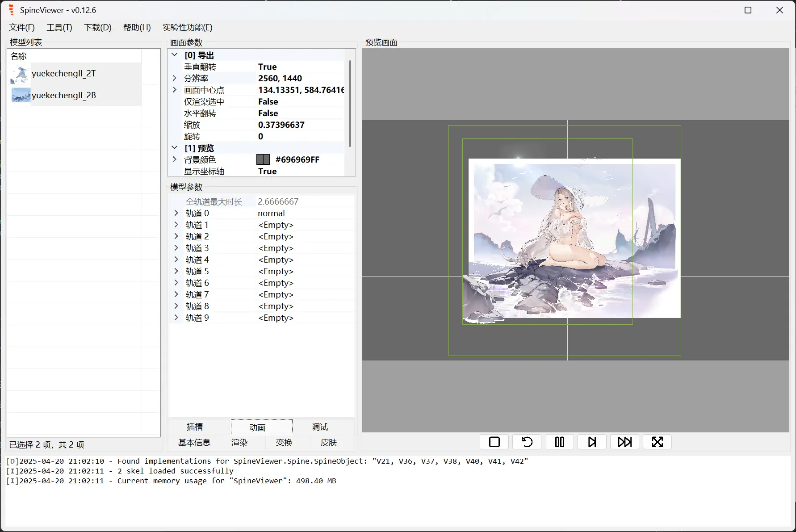This screenshot has height=532, width=796.
Task: Expand 轨道 0 in model parameters
Action: coord(176,213)
